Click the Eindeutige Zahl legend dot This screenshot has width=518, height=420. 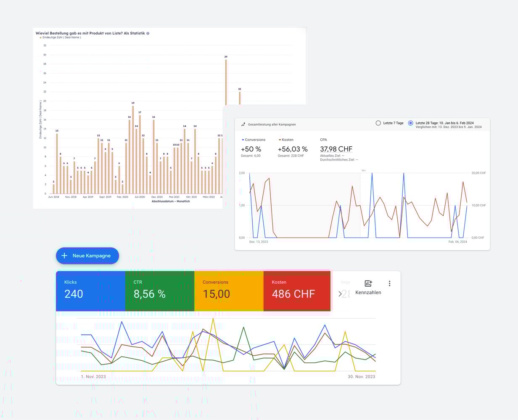pyautogui.click(x=41, y=37)
